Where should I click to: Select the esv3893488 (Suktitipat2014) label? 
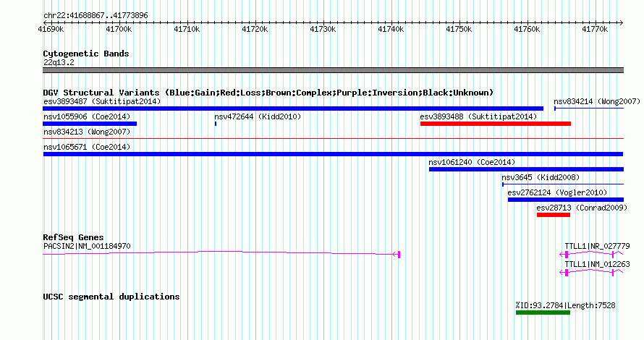click(478, 116)
